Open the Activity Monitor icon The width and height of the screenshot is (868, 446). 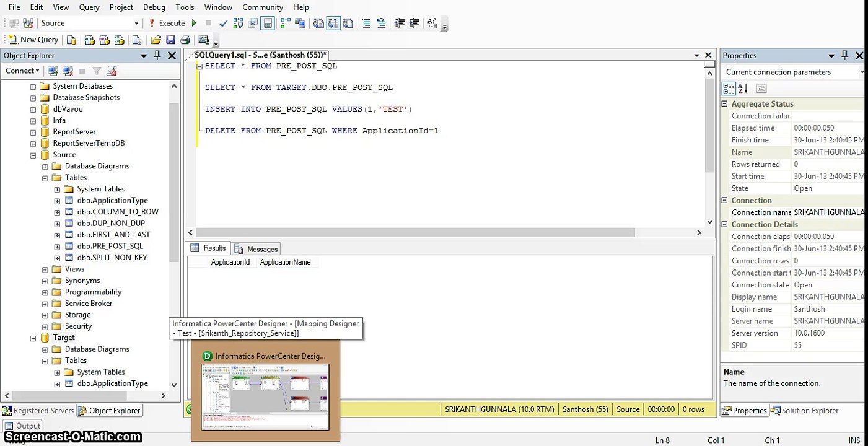(203, 40)
